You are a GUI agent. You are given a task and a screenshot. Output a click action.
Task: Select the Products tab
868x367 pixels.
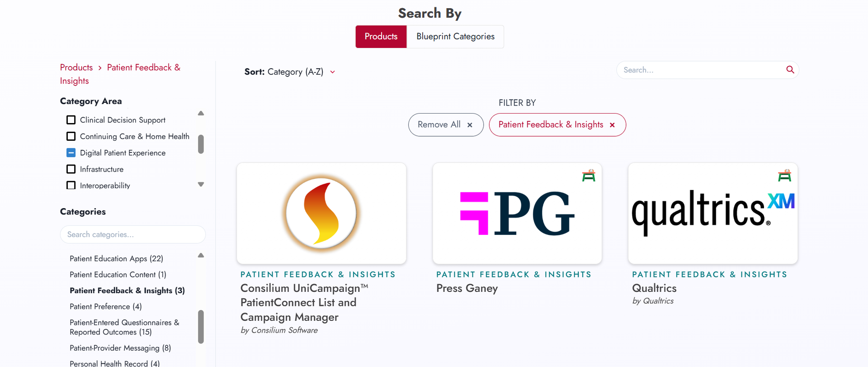point(381,37)
